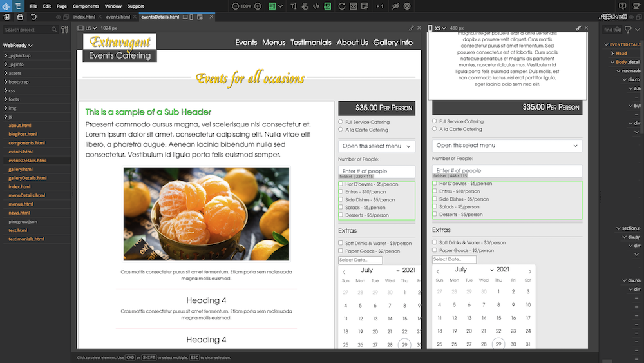Click the refresh page icon
This screenshot has height=363, width=644.
[x=341, y=6]
